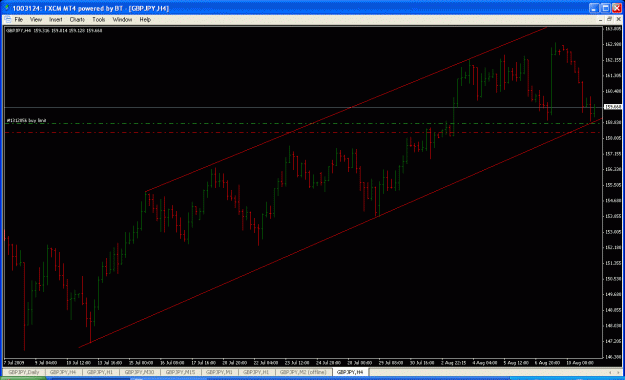Select the upper red channel trendline
The width and height of the screenshot is (625, 380).
[346, 110]
